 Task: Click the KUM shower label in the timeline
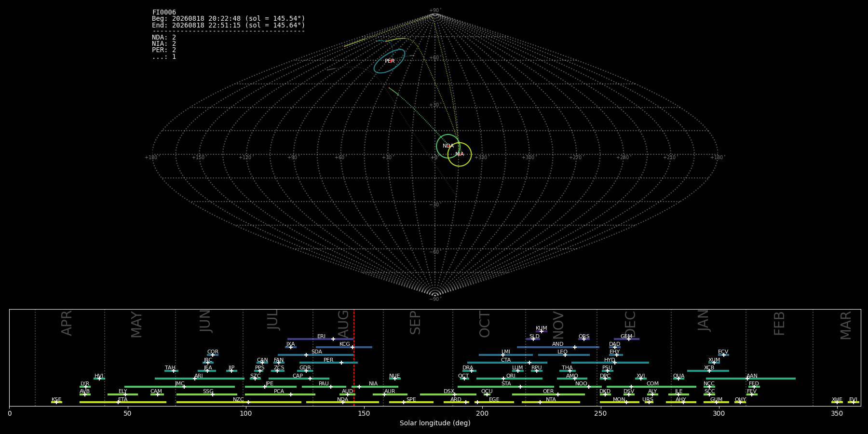pyautogui.click(x=542, y=328)
